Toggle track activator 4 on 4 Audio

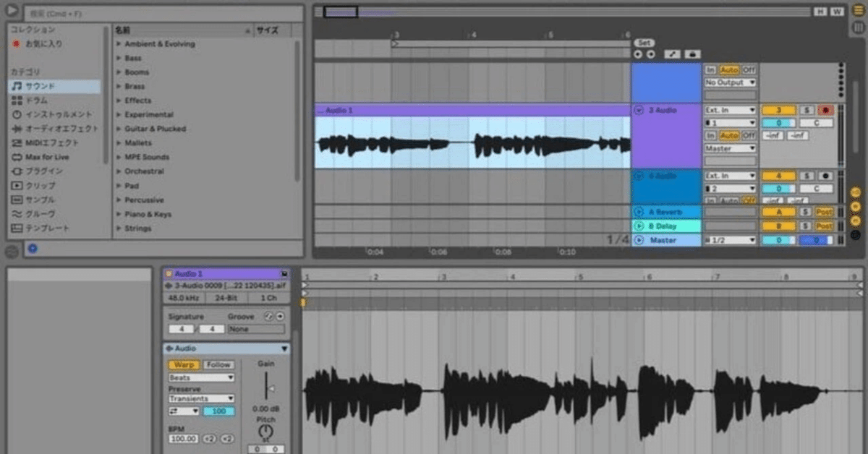778,176
